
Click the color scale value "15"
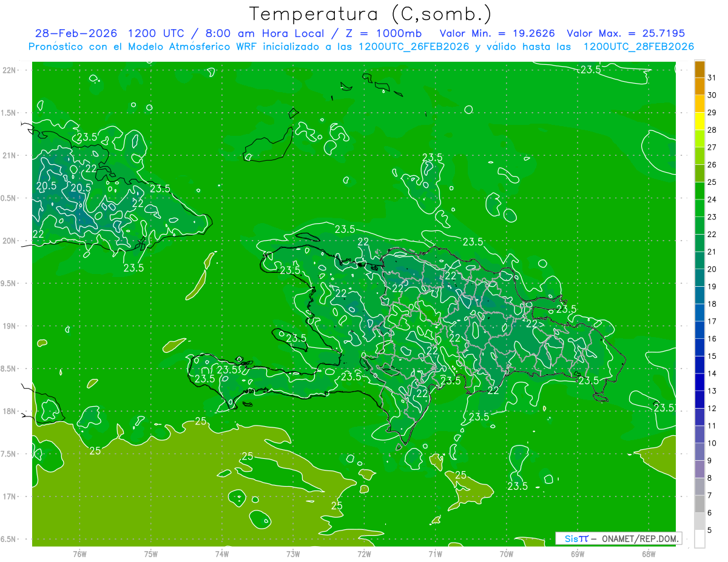point(712,356)
